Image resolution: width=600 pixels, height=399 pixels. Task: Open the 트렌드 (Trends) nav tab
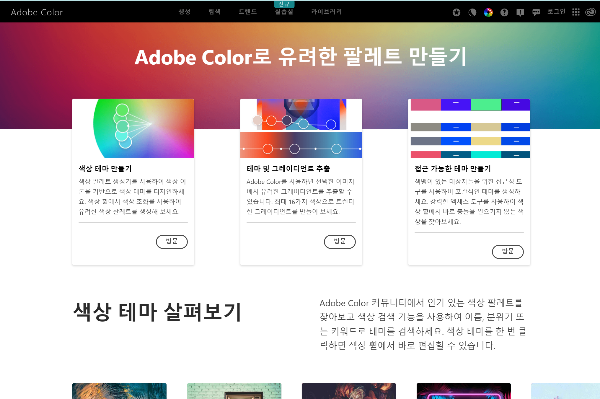pyautogui.click(x=248, y=12)
